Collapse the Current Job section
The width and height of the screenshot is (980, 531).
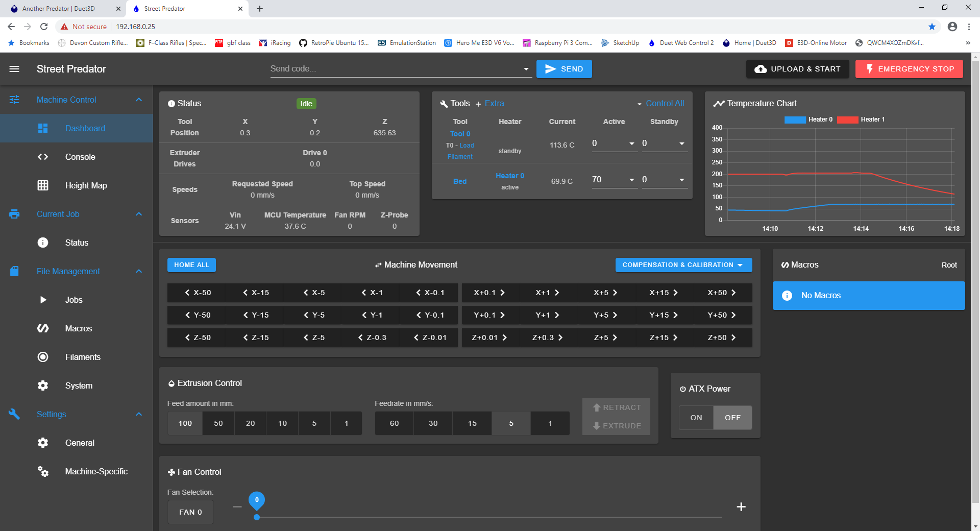(139, 214)
